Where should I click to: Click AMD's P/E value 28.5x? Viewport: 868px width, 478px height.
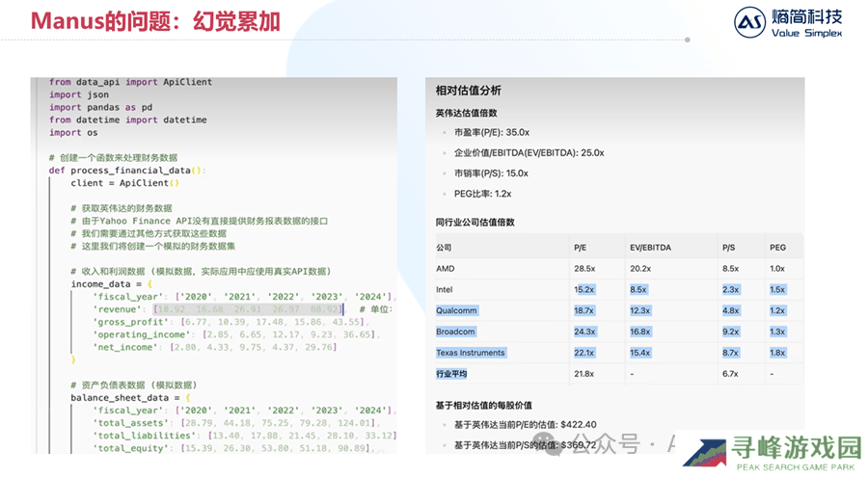coord(584,269)
